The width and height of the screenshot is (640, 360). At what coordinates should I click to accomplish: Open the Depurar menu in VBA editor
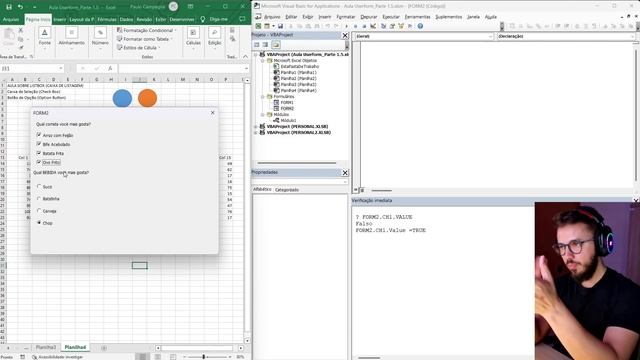coord(369,17)
